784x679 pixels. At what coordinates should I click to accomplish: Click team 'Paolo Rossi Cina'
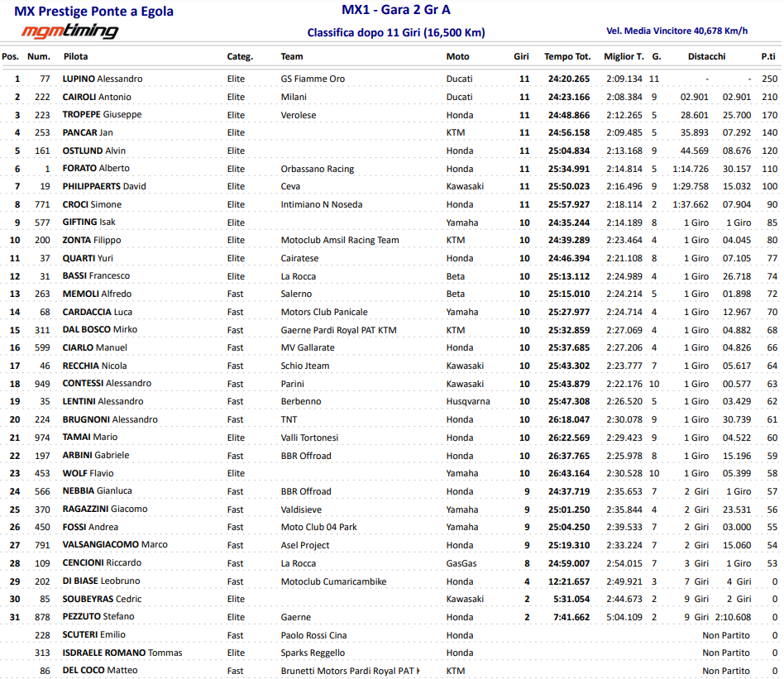pos(313,635)
